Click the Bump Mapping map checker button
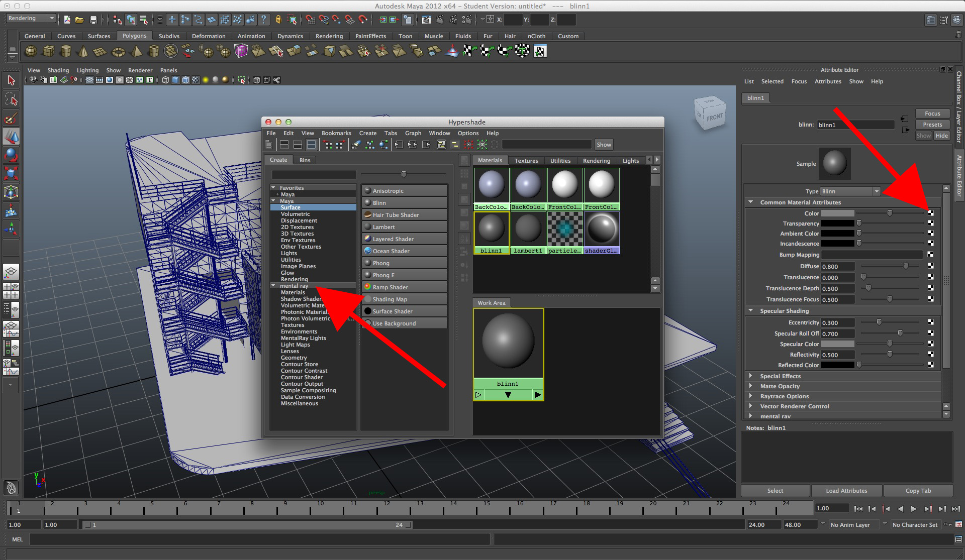 [x=931, y=255]
